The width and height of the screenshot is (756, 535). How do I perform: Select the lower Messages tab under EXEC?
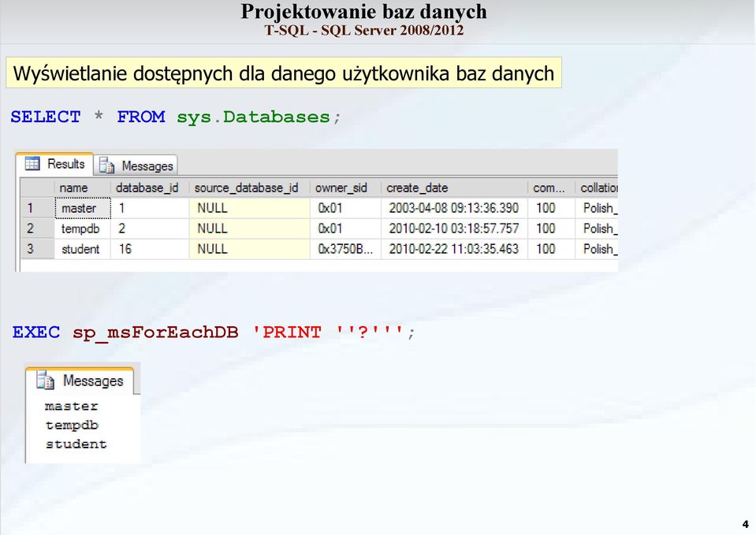pyautogui.click(x=80, y=381)
